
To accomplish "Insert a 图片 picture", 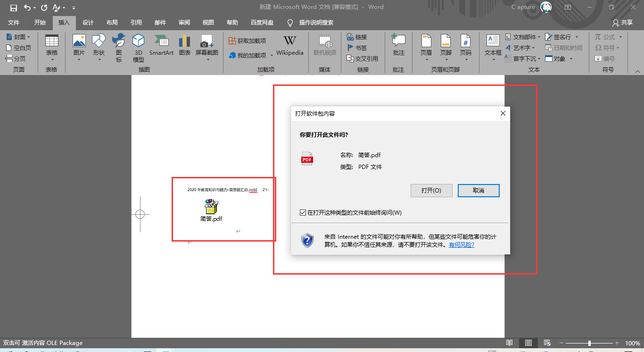I will pyautogui.click(x=79, y=48).
